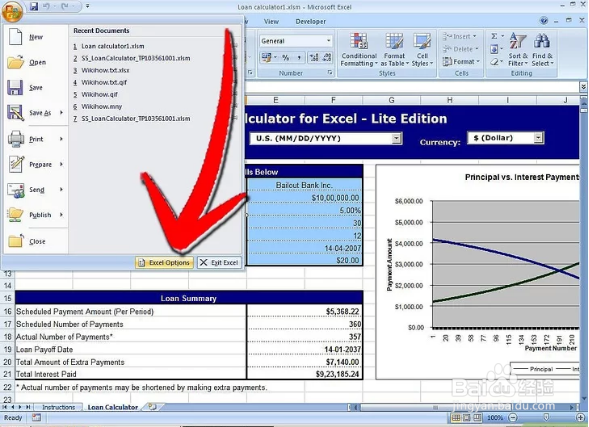Open recent document Wikihow.mny
This screenshot has height=427, width=589.
click(101, 107)
